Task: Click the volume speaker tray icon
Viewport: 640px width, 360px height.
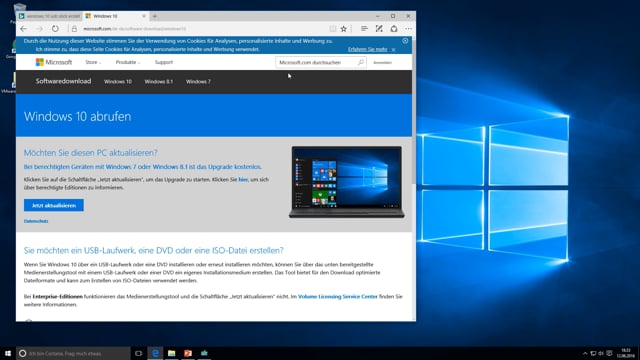Action: point(601,353)
